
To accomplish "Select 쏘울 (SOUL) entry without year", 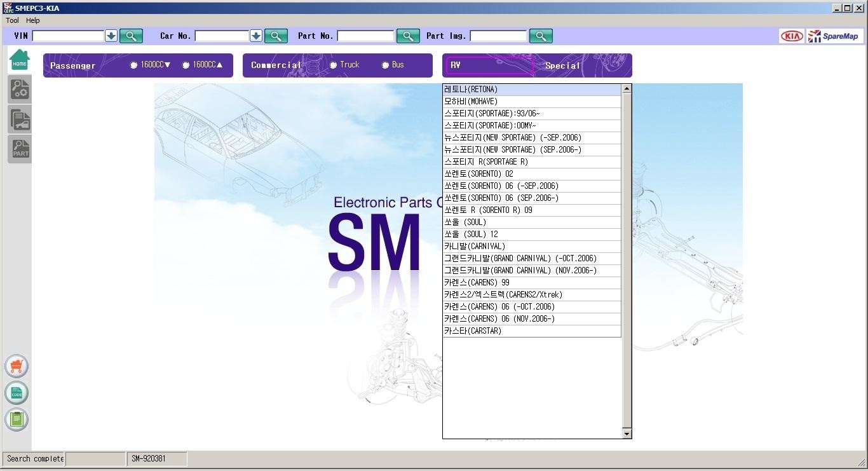I will [532, 222].
